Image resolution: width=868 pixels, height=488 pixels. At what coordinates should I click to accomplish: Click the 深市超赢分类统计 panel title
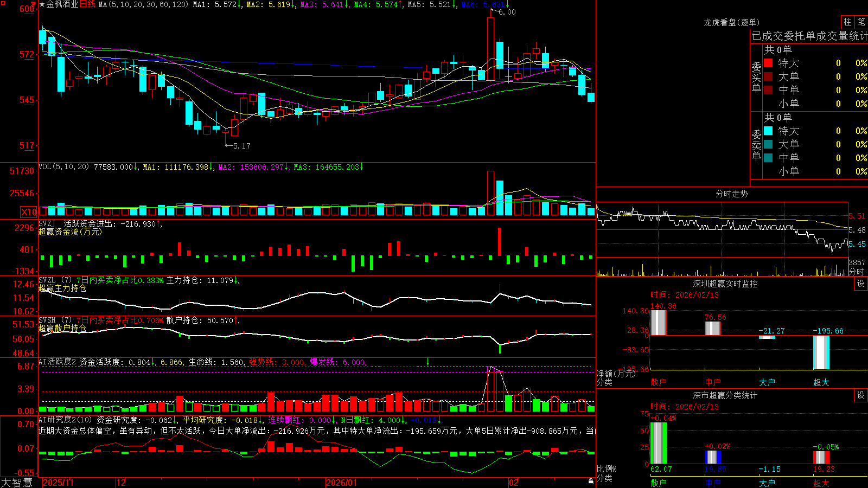[x=725, y=395]
